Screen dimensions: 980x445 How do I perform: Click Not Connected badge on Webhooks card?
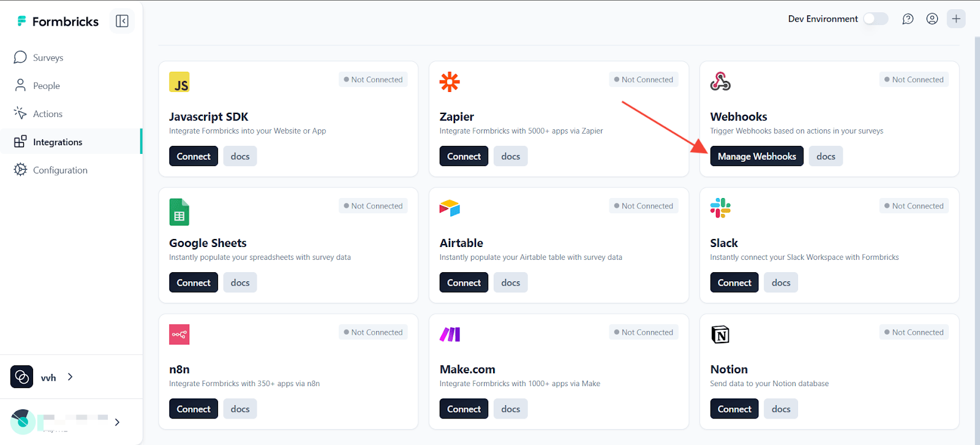click(914, 80)
